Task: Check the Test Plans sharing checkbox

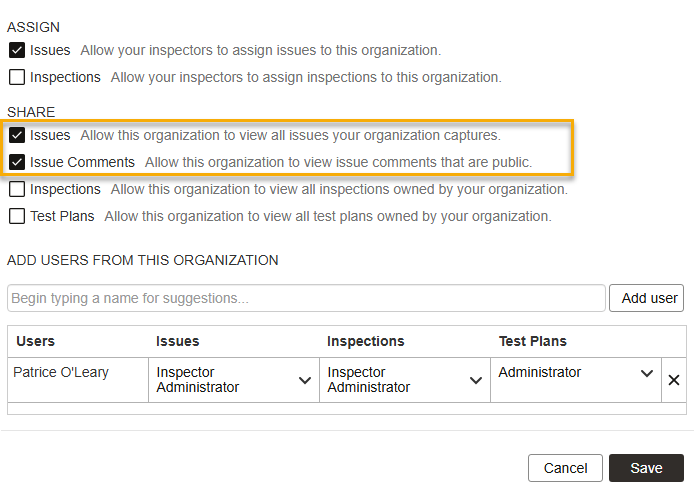Action: 17,216
